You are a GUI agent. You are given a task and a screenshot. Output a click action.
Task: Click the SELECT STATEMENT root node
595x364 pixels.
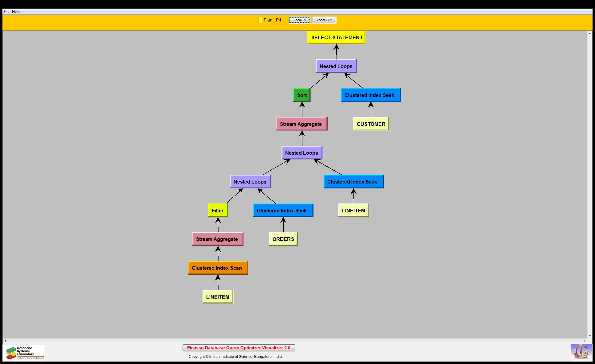337,37
